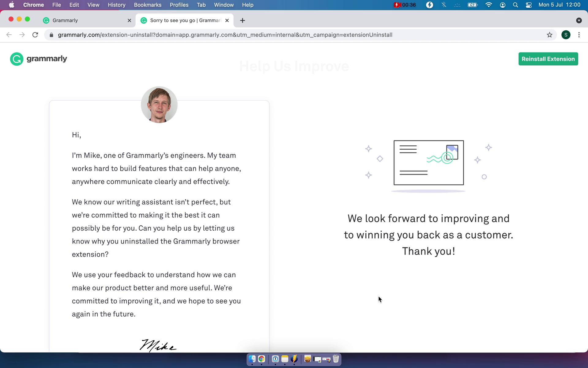Open the lightning bolt app in Dock

point(294,359)
